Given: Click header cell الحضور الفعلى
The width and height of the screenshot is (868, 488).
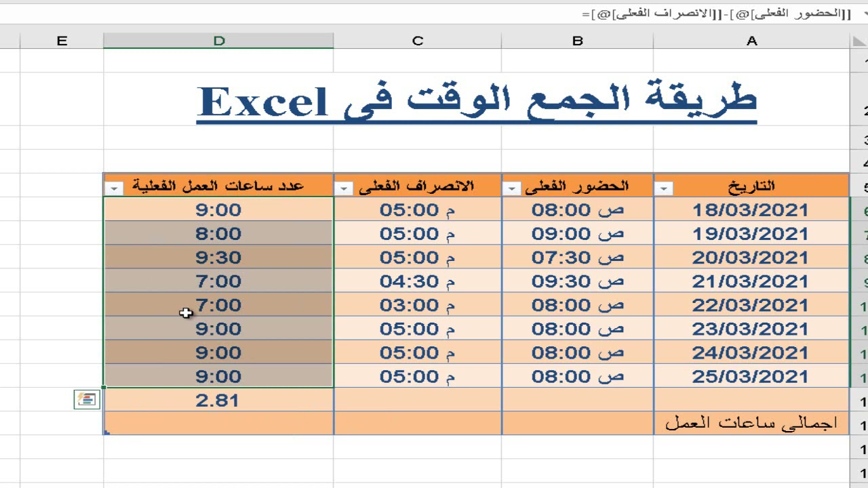Looking at the screenshot, I should pos(578,186).
